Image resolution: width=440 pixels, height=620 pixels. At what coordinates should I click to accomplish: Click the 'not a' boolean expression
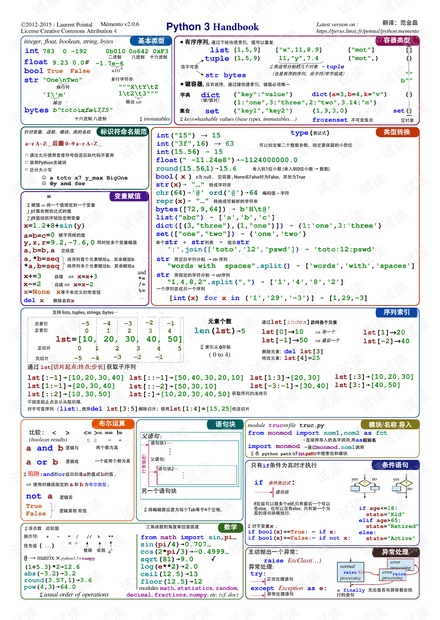coord(39,496)
